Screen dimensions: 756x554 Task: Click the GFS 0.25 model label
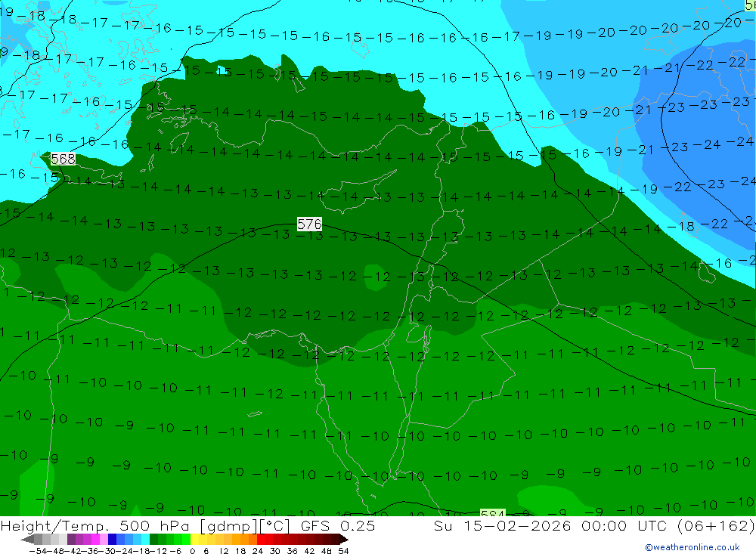tap(338, 525)
